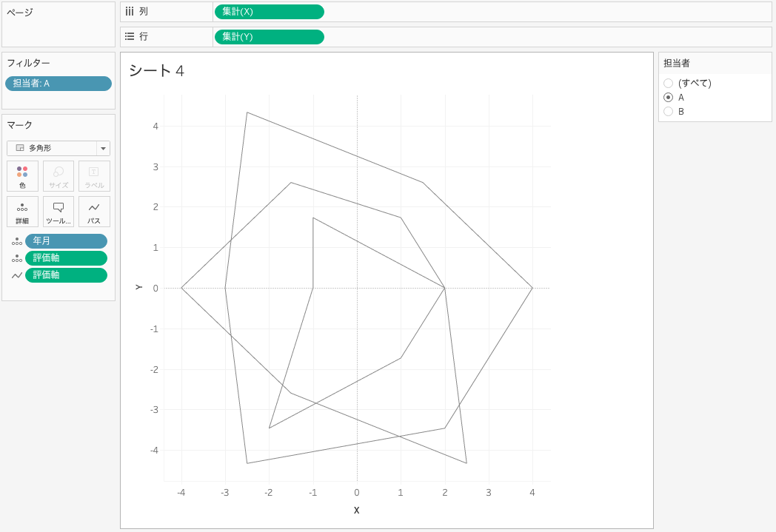Screen dimensions: 776x532
Task: Open the ツールヒント (Tooltip) mark card
Action: tap(58, 212)
